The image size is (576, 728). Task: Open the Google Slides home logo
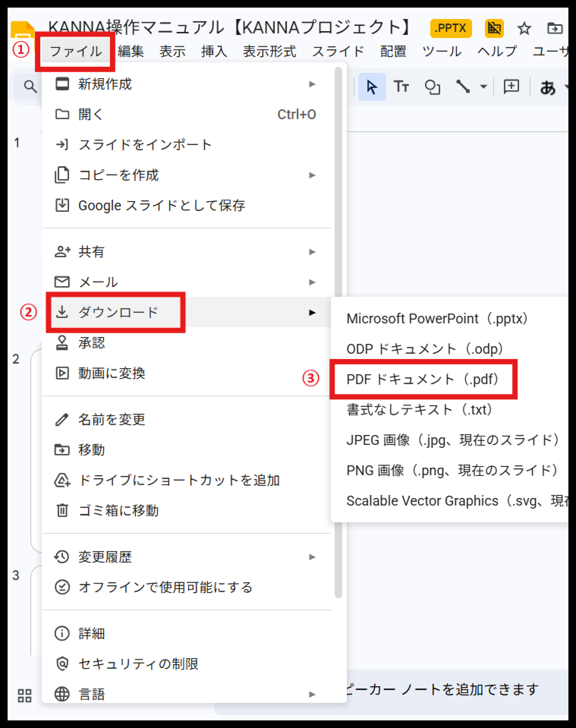23,31
